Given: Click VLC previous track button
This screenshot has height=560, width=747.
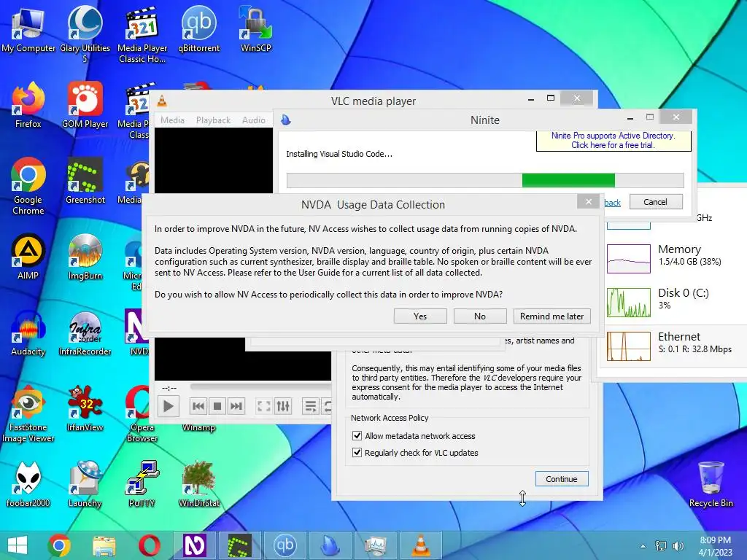Looking at the screenshot, I should tap(198, 406).
